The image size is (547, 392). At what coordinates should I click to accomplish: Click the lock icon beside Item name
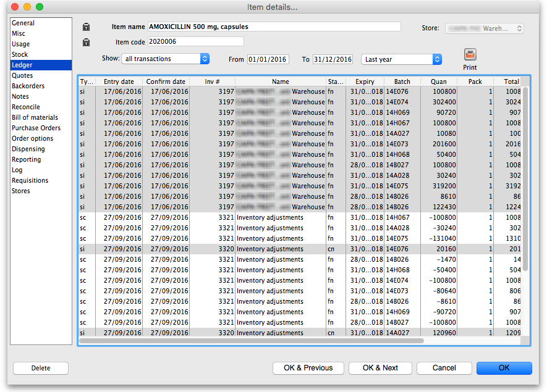86,27
